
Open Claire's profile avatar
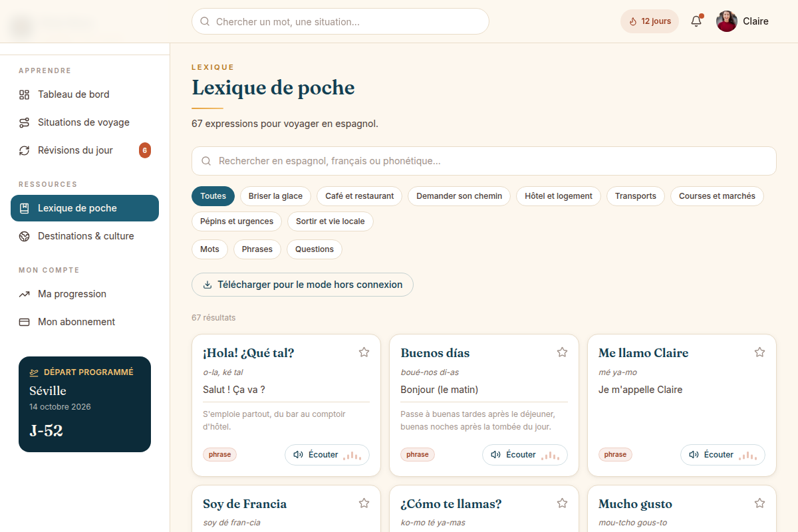click(x=727, y=21)
